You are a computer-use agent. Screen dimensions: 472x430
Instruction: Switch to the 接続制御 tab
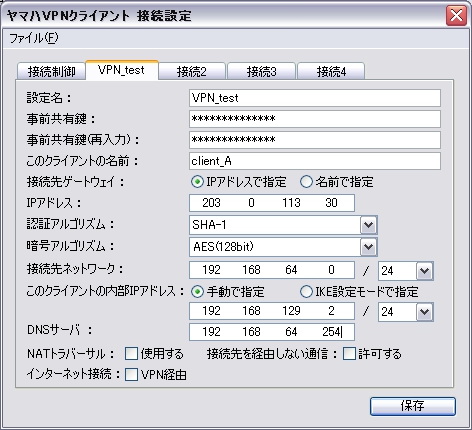[51, 71]
